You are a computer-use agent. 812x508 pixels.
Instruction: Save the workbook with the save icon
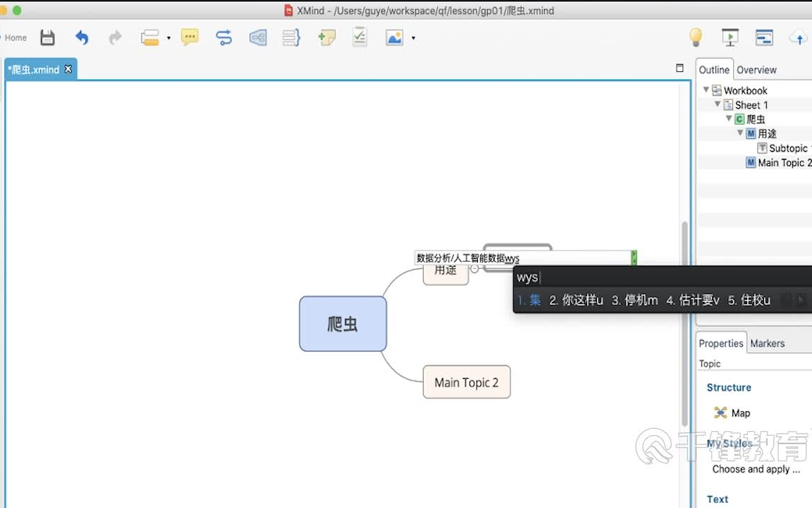click(x=47, y=37)
